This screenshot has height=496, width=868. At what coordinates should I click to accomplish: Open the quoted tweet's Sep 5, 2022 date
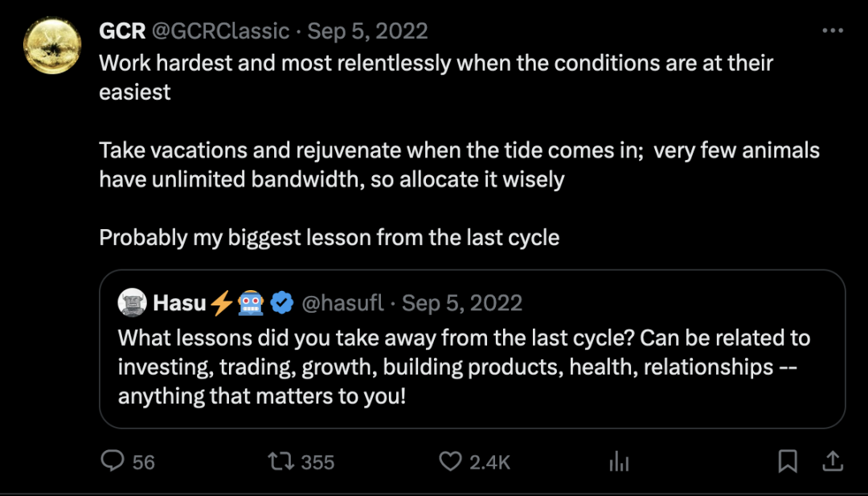[x=462, y=303]
